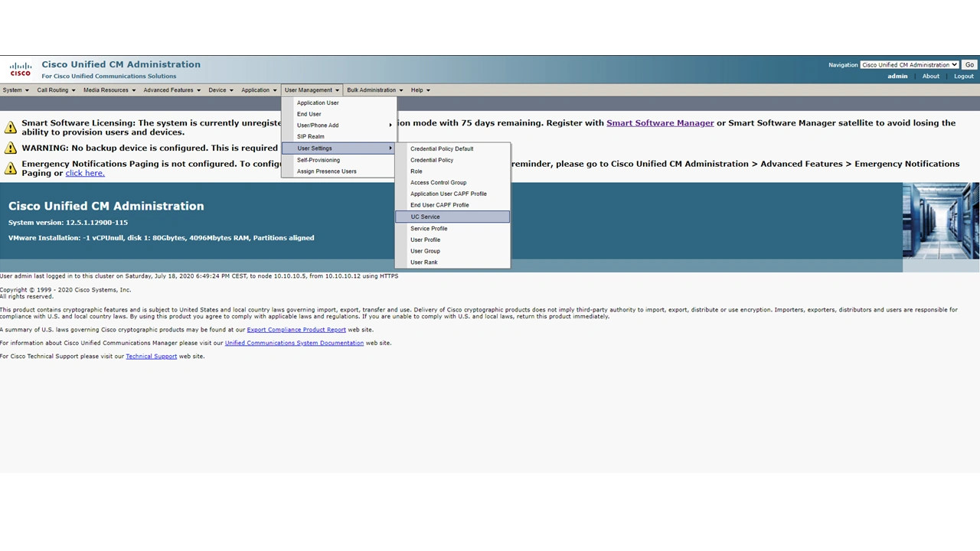Open the Navigation dropdown selector

click(910, 65)
